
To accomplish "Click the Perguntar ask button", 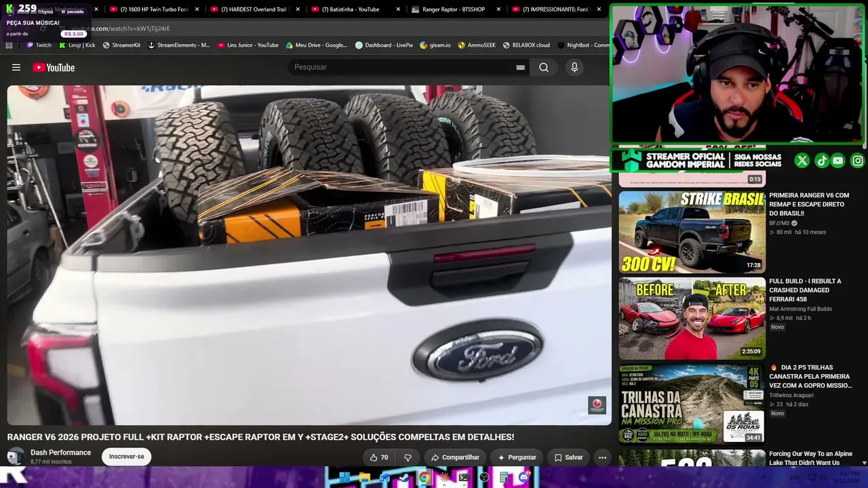I will 517,457.
